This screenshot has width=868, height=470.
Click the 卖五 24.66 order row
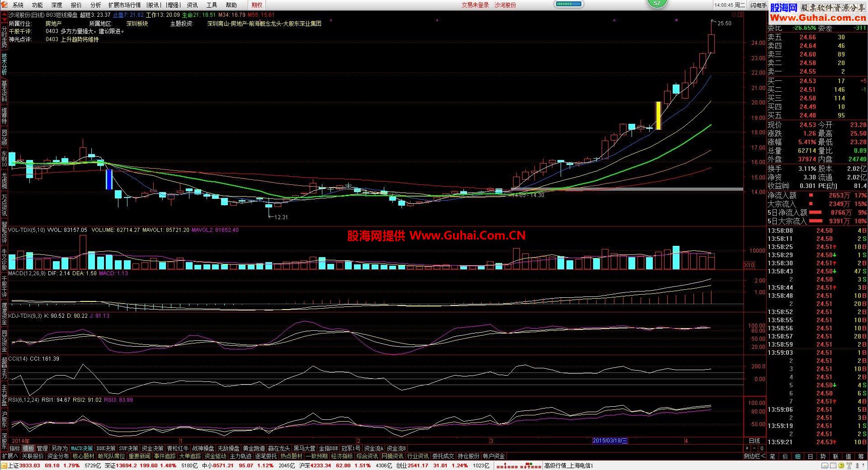[816, 38]
